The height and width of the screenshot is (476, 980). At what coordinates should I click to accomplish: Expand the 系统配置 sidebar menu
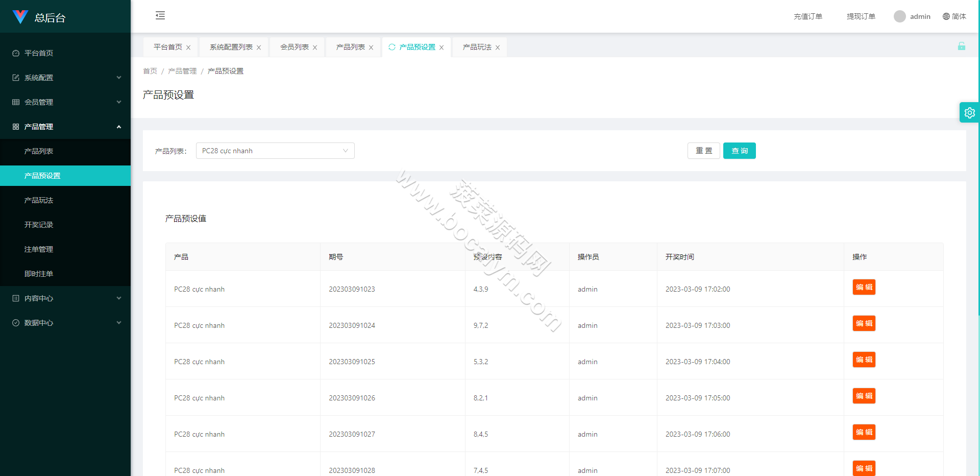(x=65, y=78)
